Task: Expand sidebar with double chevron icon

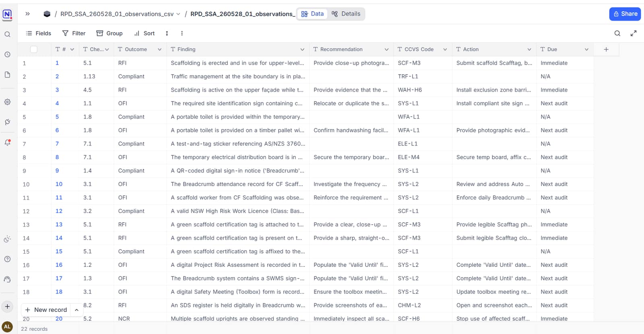Action: (x=27, y=14)
